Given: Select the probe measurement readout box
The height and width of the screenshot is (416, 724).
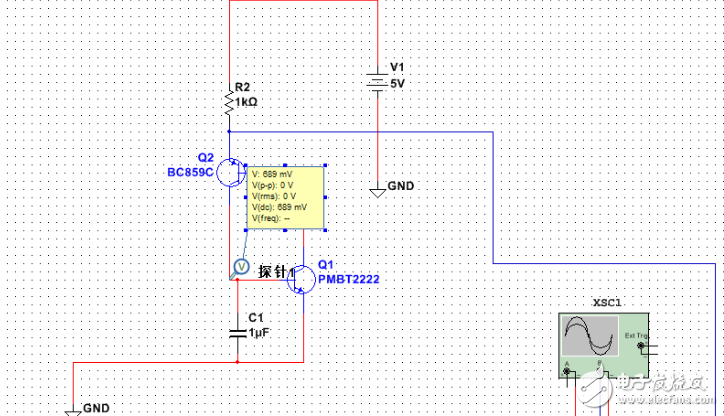Looking at the screenshot, I should click(x=285, y=197).
